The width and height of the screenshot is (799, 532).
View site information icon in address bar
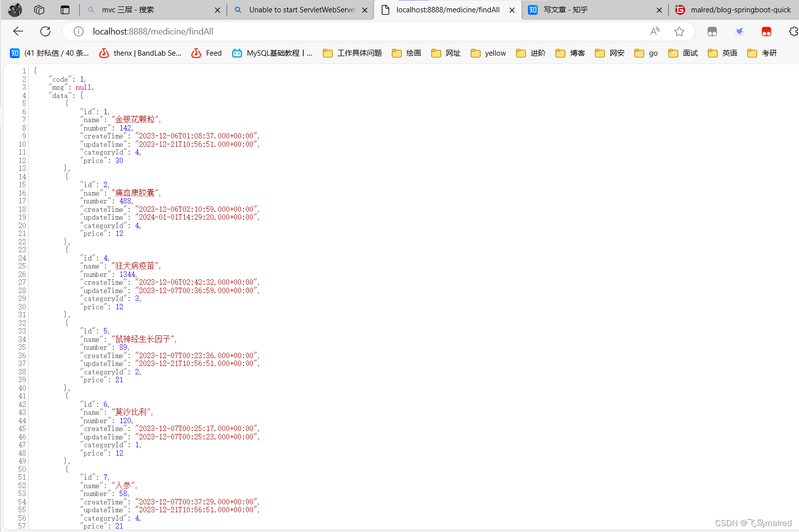point(78,32)
